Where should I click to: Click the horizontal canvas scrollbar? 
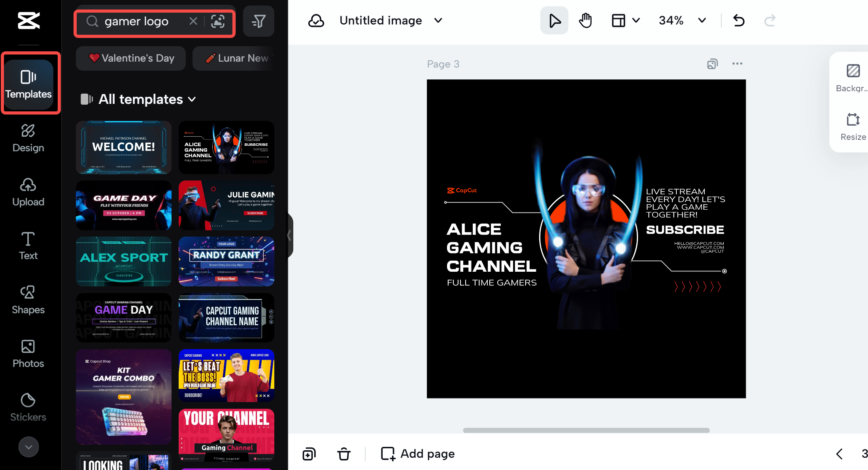586,430
